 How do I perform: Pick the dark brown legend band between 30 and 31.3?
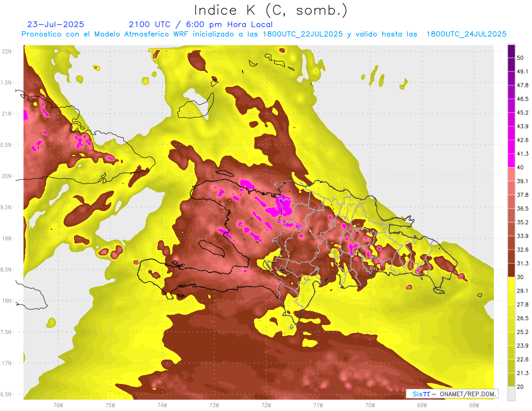[x=511, y=270]
